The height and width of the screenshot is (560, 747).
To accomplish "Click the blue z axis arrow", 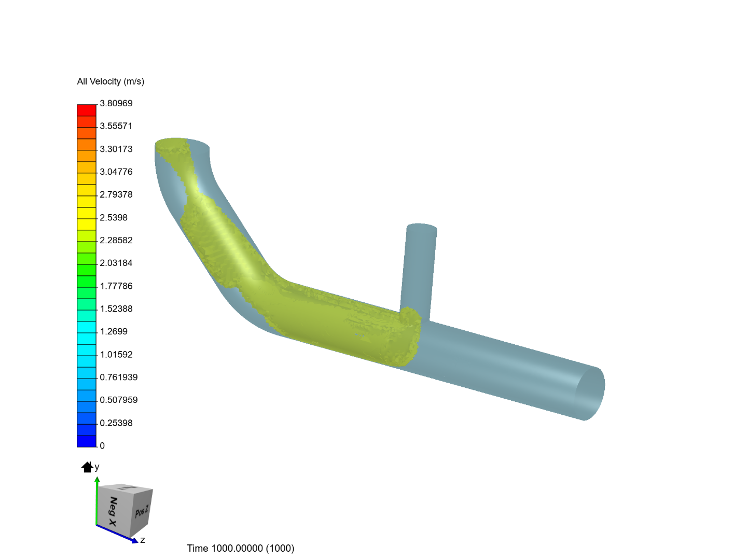I will 117,534.
